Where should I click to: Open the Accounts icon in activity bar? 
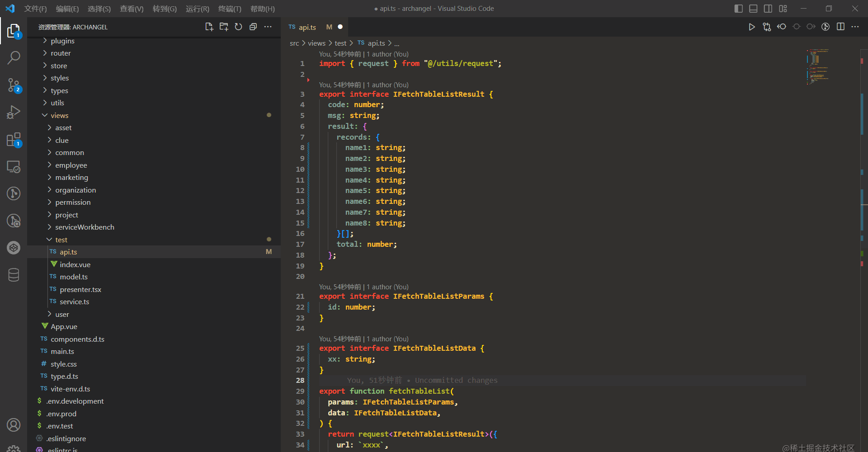tap(14, 425)
